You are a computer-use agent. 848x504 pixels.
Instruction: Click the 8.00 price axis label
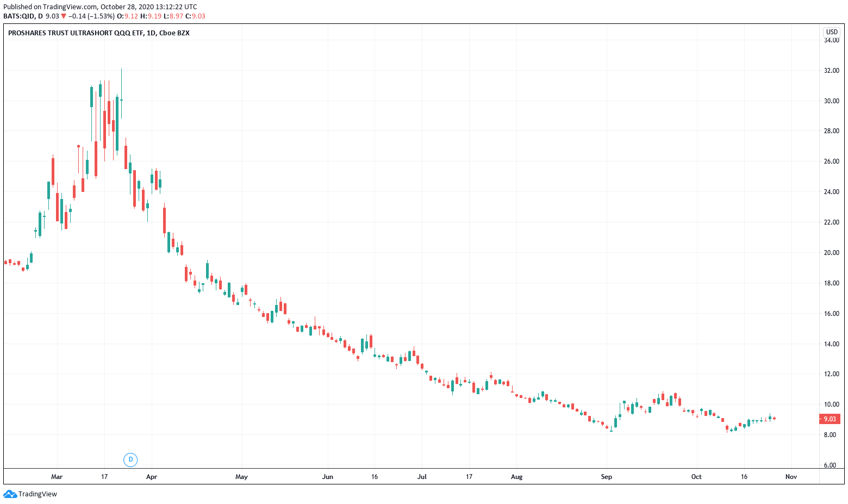click(x=830, y=435)
